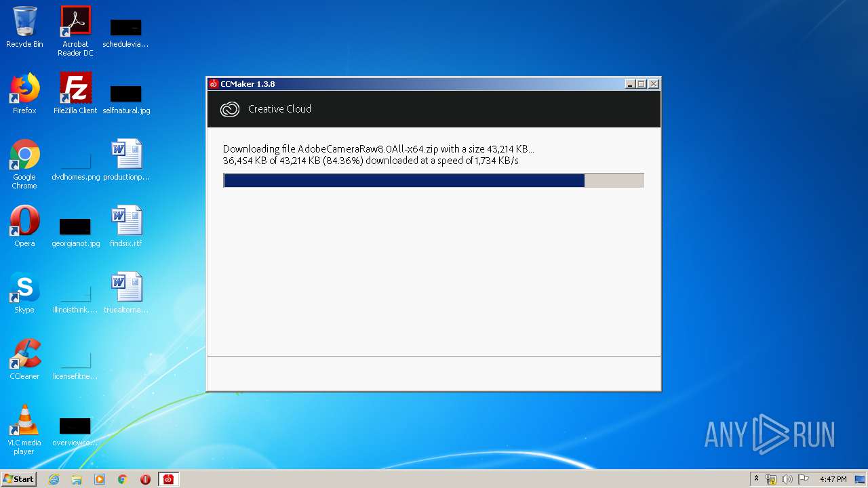Select the schedulevia desktop file
Screen dimensions: 868x488
pos(126,33)
